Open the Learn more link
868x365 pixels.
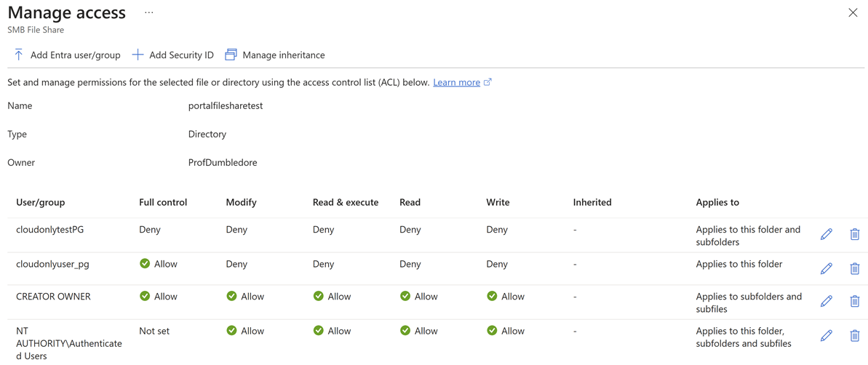[456, 82]
